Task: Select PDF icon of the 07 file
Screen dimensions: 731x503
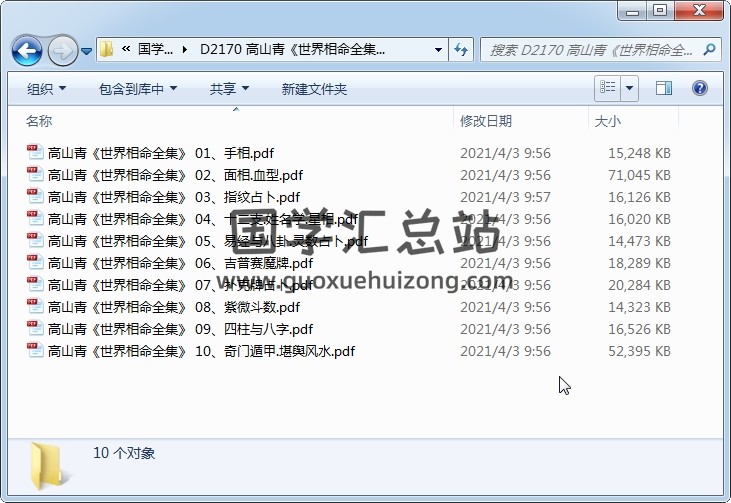Action: click(35, 284)
